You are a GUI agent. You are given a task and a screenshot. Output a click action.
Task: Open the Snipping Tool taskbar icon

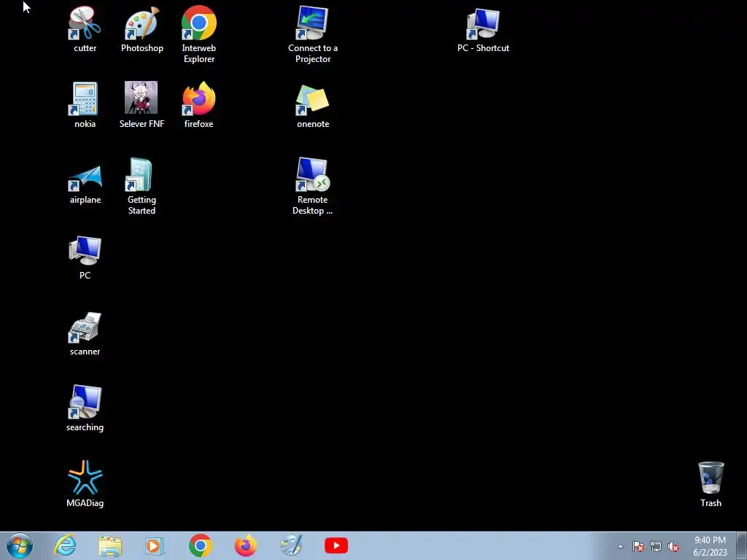coord(291,545)
